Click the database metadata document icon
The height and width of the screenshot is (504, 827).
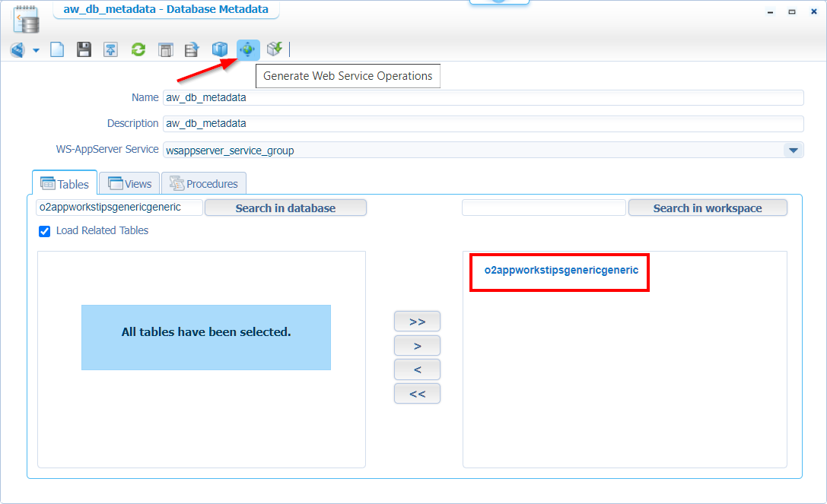tap(27, 20)
